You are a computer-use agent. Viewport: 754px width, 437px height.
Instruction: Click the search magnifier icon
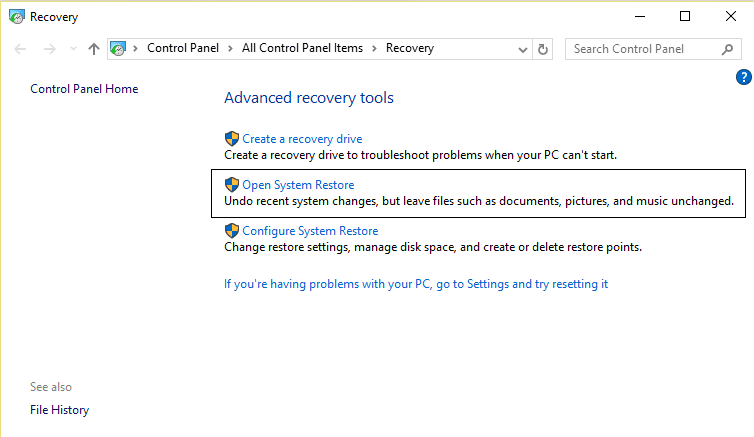727,49
